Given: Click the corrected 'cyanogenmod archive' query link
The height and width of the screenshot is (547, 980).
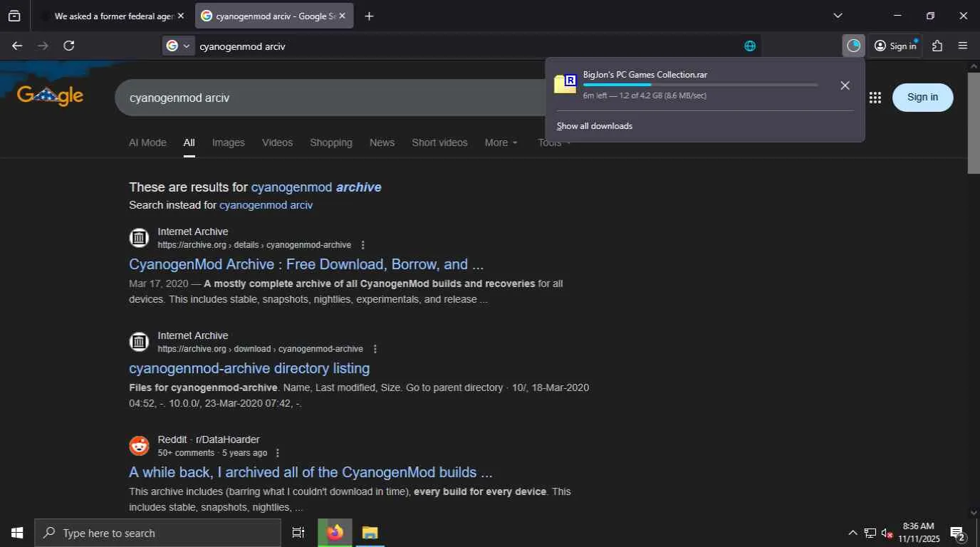Looking at the screenshot, I should coord(316,187).
